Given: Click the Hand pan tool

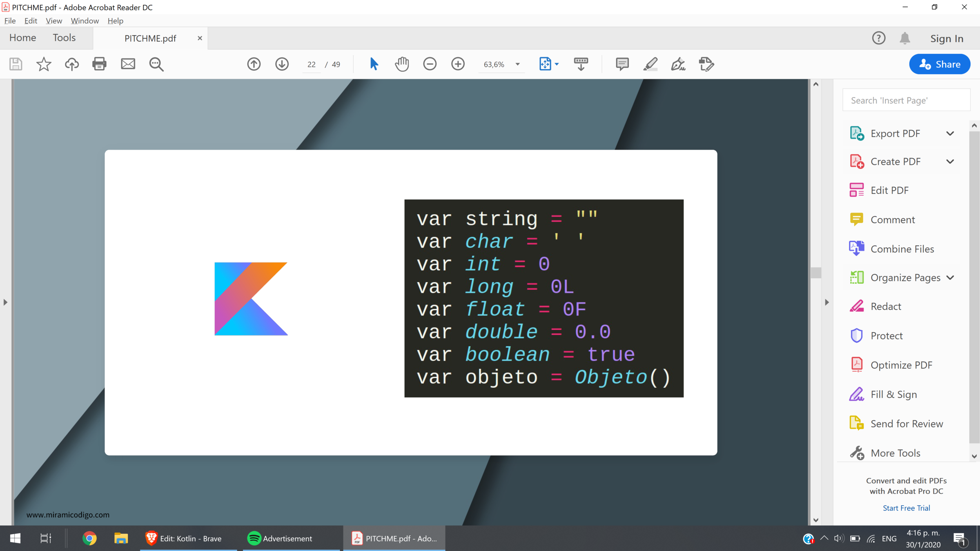Looking at the screenshot, I should click(x=402, y=64).
